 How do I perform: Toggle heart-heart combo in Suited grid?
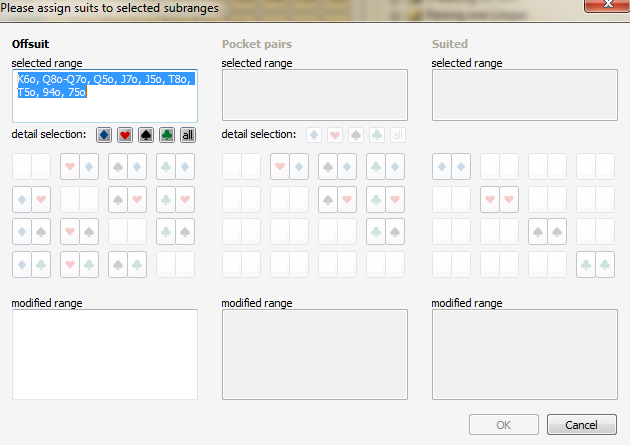pyautogui.click(x=499, y=199)
